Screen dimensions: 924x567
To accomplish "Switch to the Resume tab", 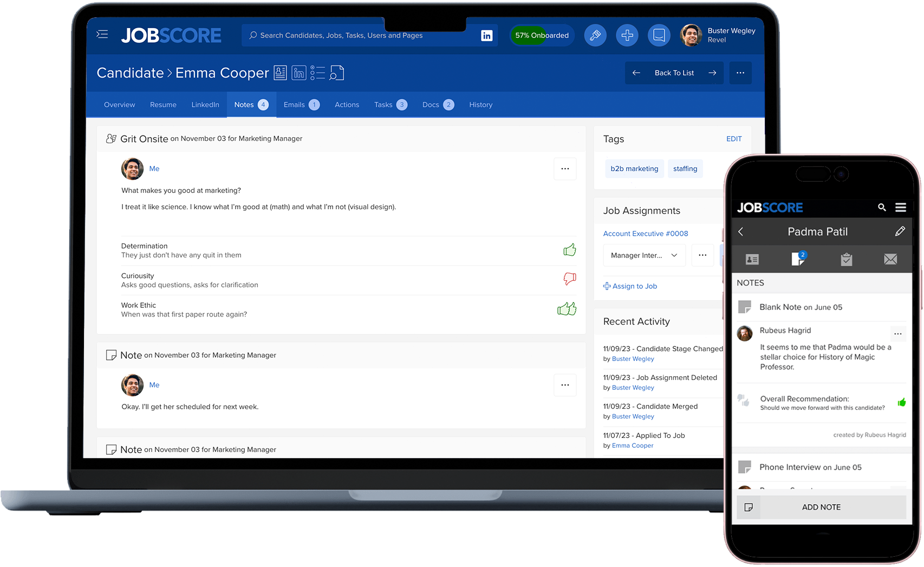I will pos(163,105).
